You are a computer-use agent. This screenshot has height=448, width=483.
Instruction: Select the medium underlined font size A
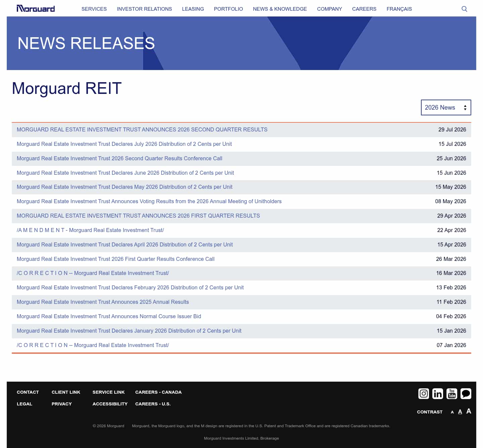pos(460,412)
